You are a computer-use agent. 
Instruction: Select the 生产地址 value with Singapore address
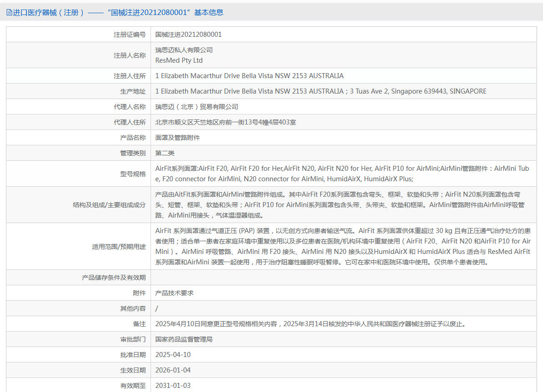pyautogui.click(x=321, y=91)
